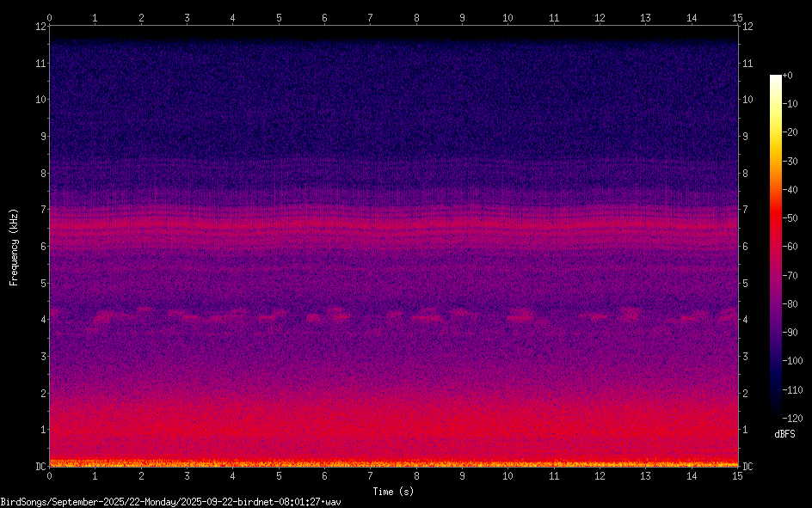Click the 'Time (s)' axis title

click(x=393, y=492)
